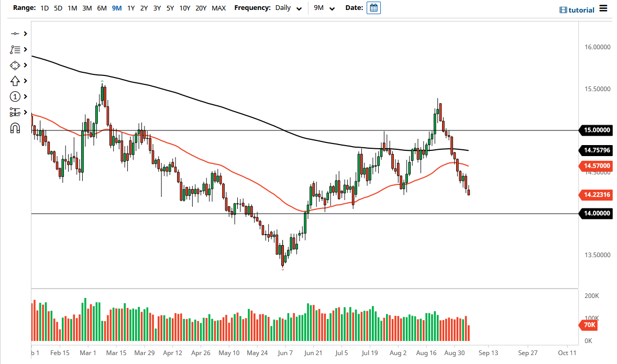Select the trend line drawing tool

click(x=16, y=33)
